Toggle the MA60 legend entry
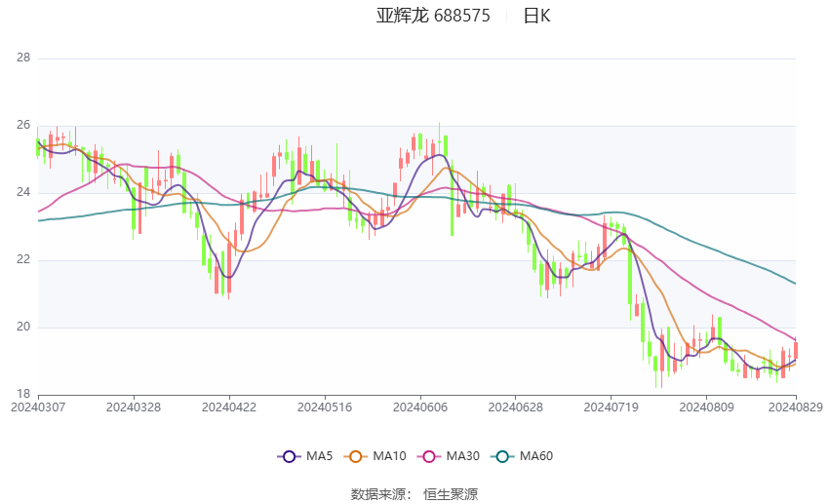829x504 pixels. coord(522,456)
